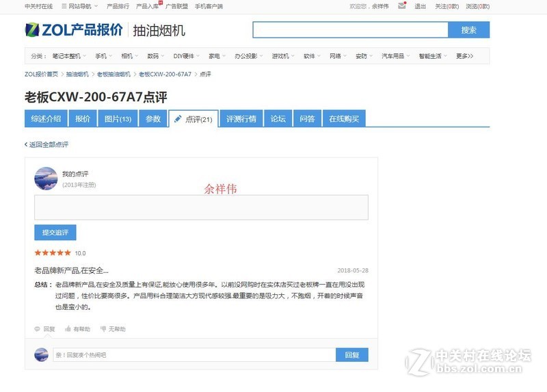Open the 广告联盟 link
This screenshot has width=547, height=392.
click(176, 6)
